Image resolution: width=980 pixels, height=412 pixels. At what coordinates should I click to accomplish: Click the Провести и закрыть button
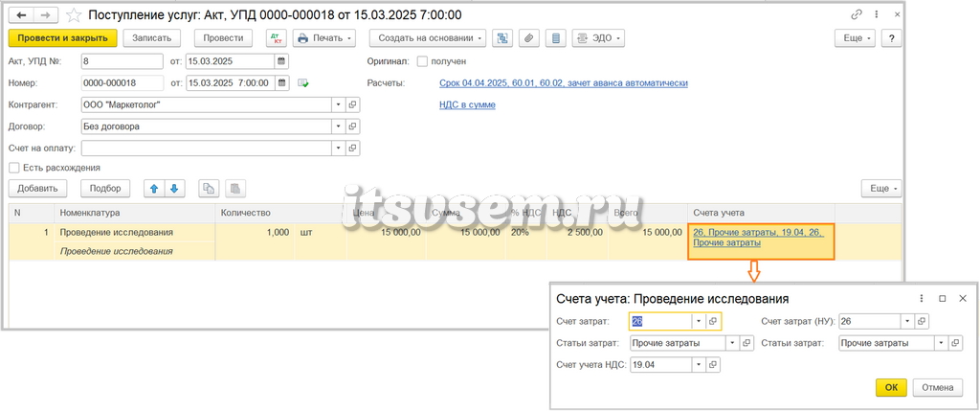[x=62, y=38]
